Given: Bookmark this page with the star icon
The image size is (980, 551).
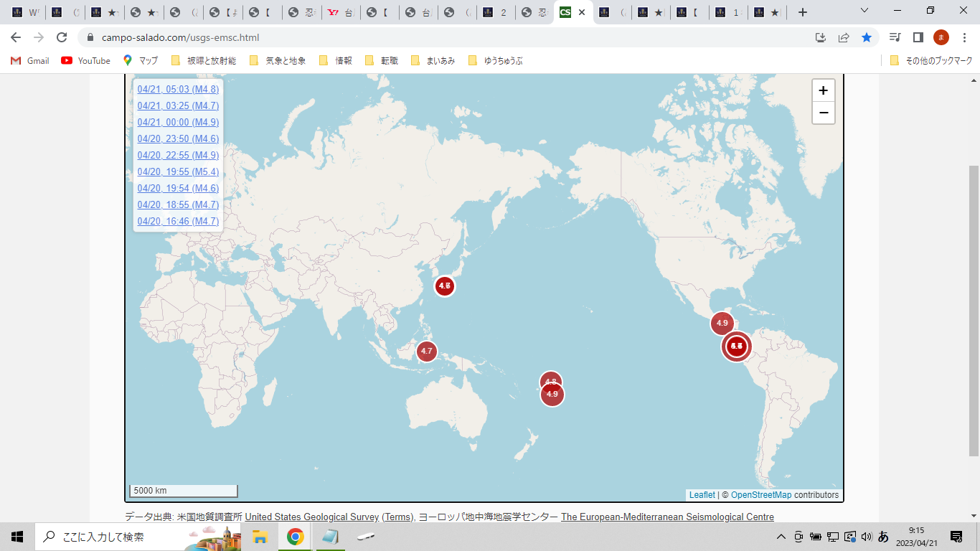Looking at the screenshot, I should click(x=867, y=37).
